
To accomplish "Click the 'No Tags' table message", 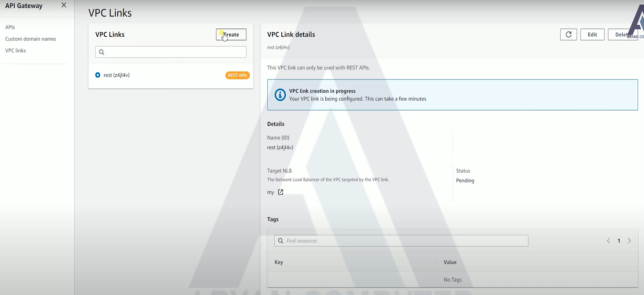I will [452, 280].
